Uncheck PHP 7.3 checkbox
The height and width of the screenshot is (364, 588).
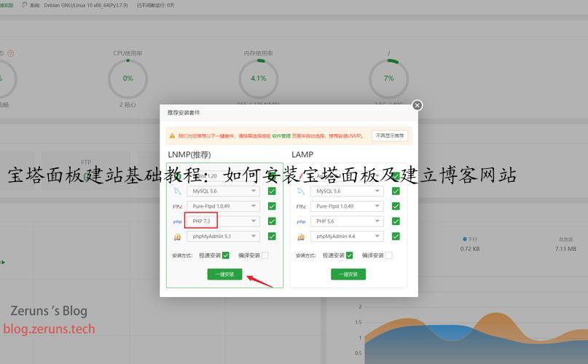pyautogui.click(x=272, y=221)
